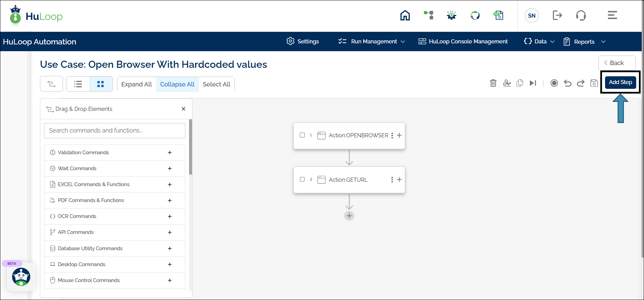The width and height of the screenshot is (644, 300).
Task: Save the use case with floppy icon
Action: (x=594, y=83)
